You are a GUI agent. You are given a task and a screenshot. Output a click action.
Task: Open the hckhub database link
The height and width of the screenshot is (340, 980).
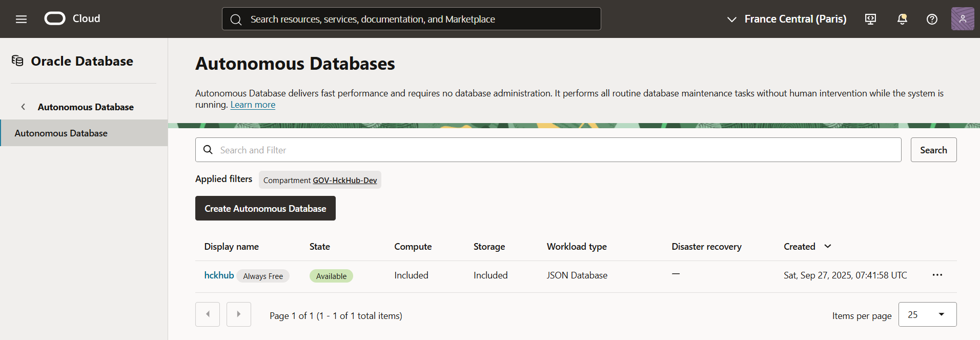click(219, 275)
